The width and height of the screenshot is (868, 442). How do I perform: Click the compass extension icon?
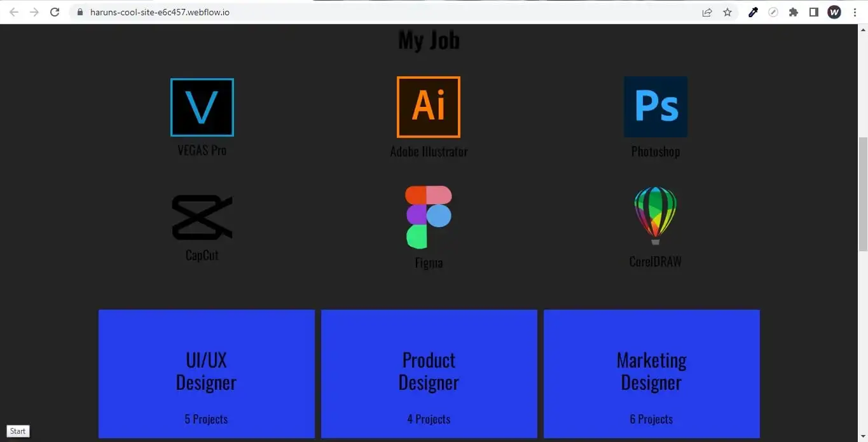point(773,12)
